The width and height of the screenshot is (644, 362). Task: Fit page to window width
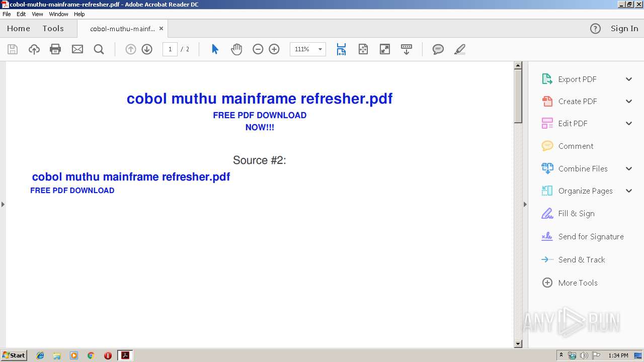(341, 49)
